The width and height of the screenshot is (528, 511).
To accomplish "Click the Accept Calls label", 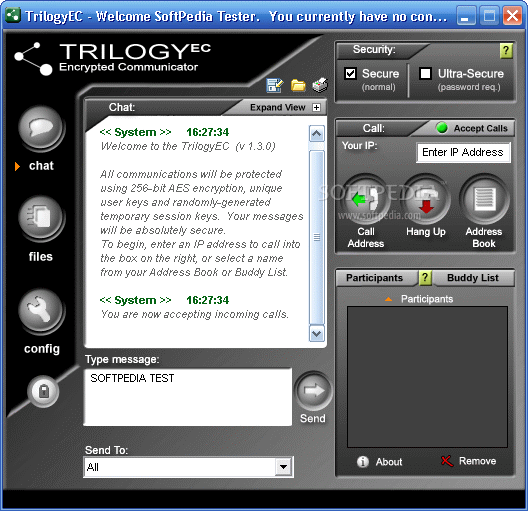I will pos(481,128).
